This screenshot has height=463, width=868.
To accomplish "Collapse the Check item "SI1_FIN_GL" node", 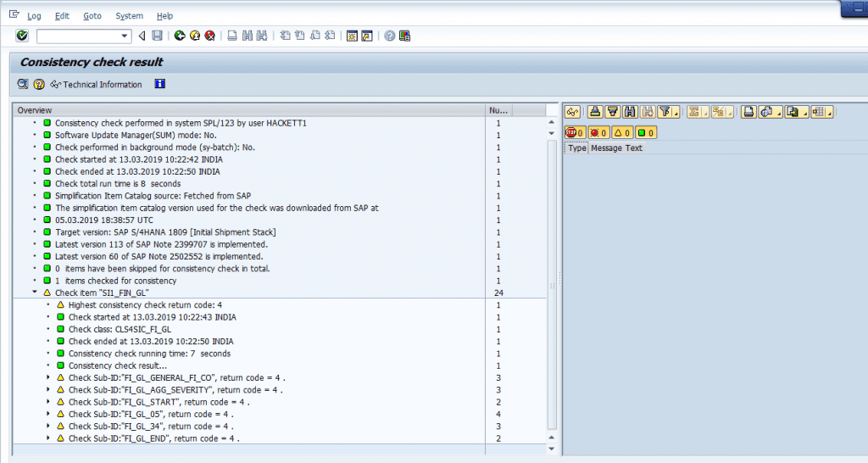I will click(x=35, y=293).
